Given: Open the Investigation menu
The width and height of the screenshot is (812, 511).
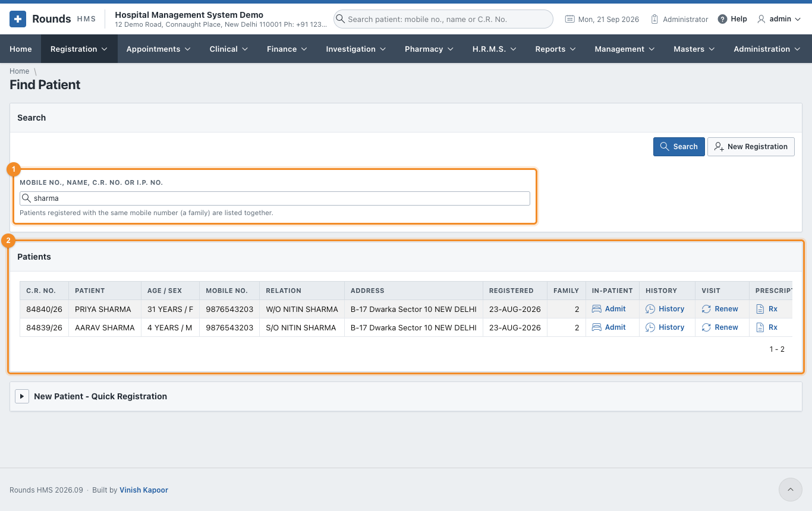Looking at the screenshot, I should click(x=356, y=49).
